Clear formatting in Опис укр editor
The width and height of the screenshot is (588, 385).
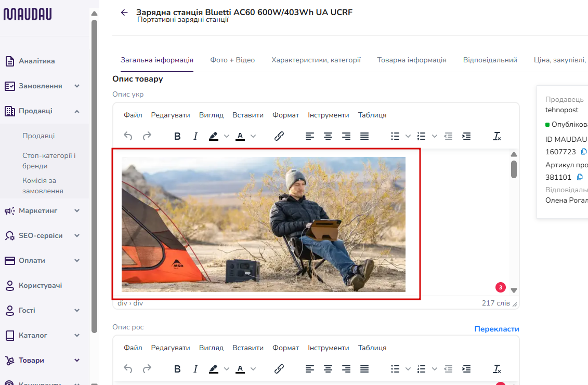pyautogui.click(x=497, y=136)
